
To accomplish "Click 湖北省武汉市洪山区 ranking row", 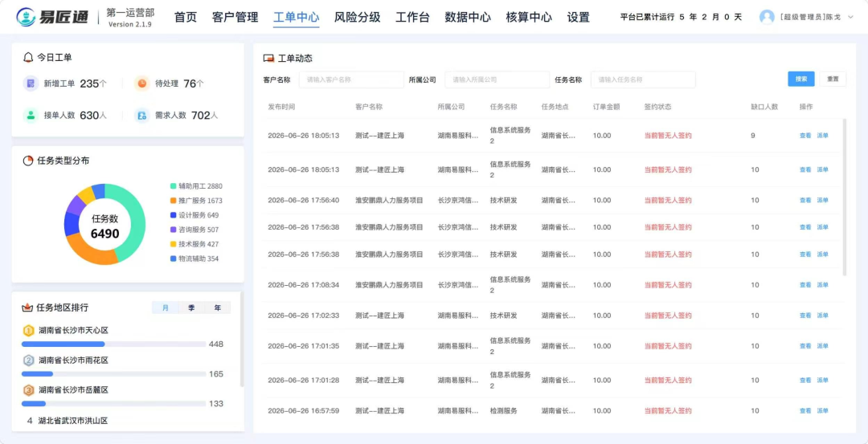I will (67, 421).
